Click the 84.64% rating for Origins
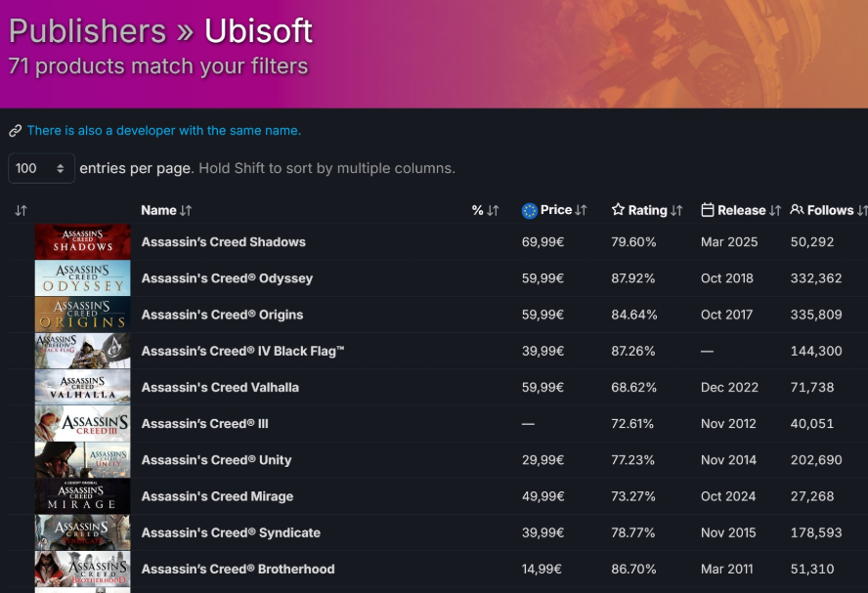The height and width of the screenshot is (593, 868). [x=633, y=315]
